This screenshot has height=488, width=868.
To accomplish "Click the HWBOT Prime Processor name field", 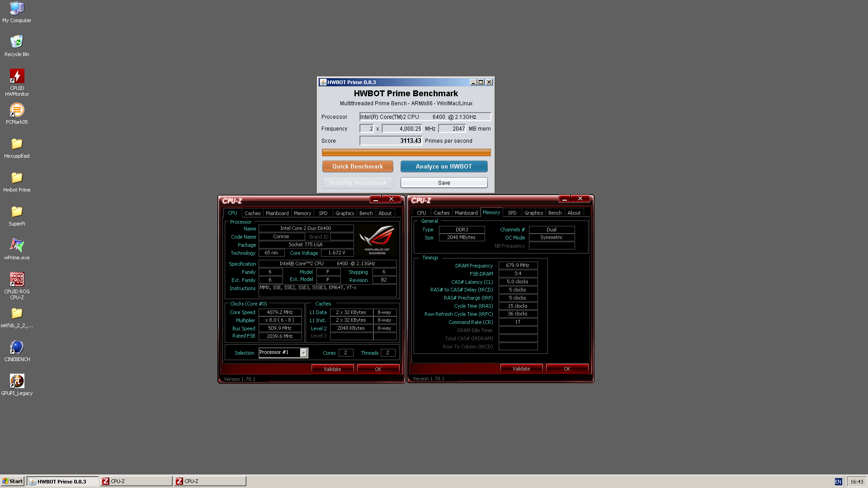I will (x=425, y=117).
